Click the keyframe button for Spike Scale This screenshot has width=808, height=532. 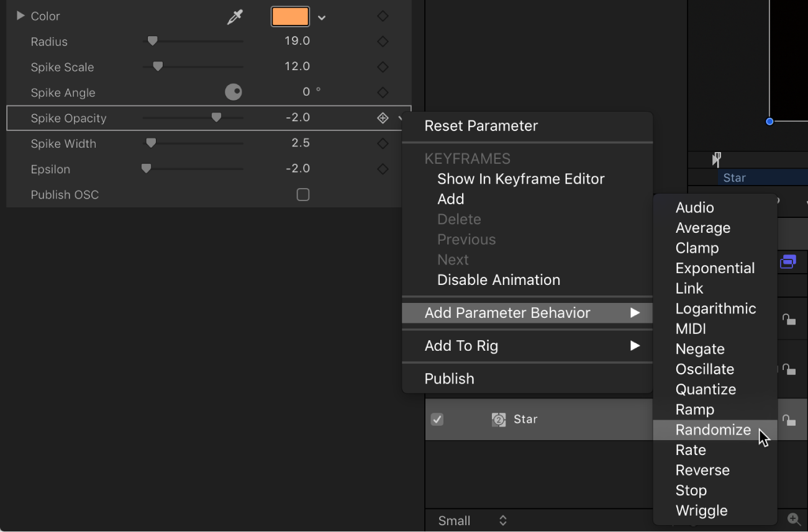click(383, 66)
